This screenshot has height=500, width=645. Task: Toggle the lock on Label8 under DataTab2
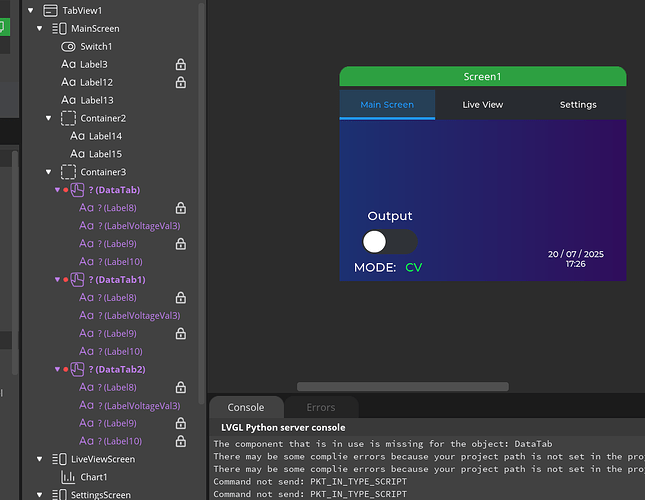181,387
